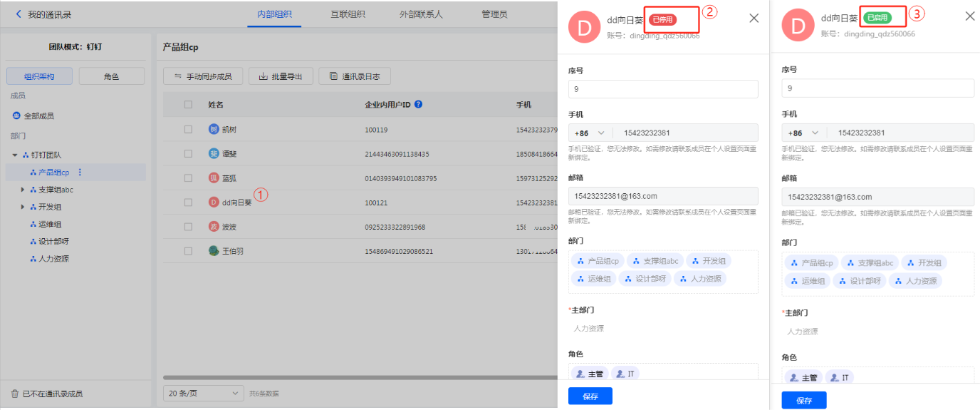Click the 王伯羽 profile avatar
Screen dimensions: 980x410
click(x=213, y=251)
